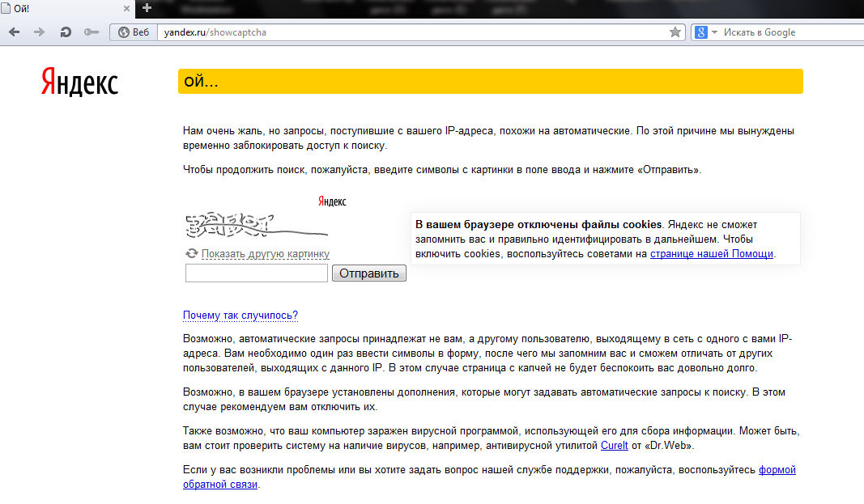Reload the page using the refresh icon
This screenshot has width=864, height=504.
click(x=66, y=32)
